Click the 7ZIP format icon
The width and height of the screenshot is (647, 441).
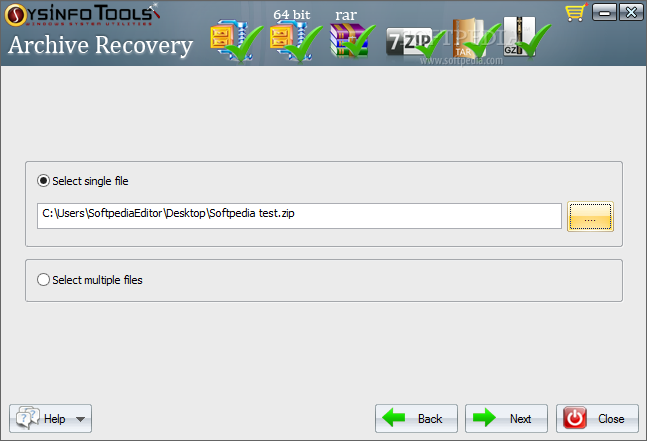413,43
